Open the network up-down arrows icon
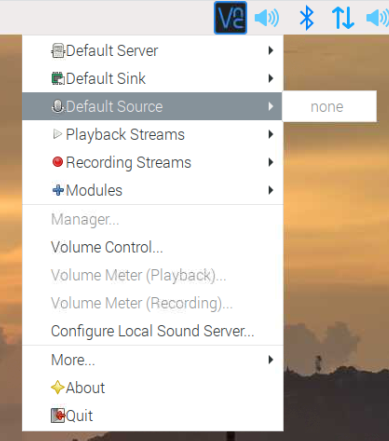The image size is (389, 441). point(343,18)
